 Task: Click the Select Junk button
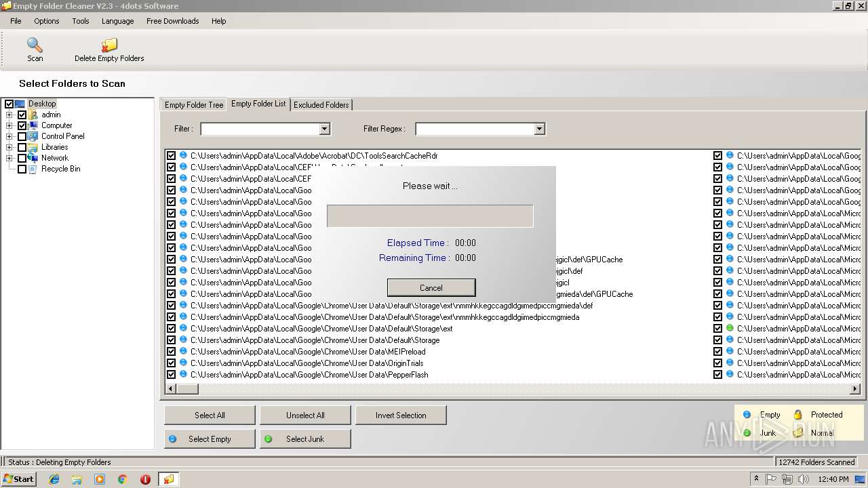click(305, 439)
